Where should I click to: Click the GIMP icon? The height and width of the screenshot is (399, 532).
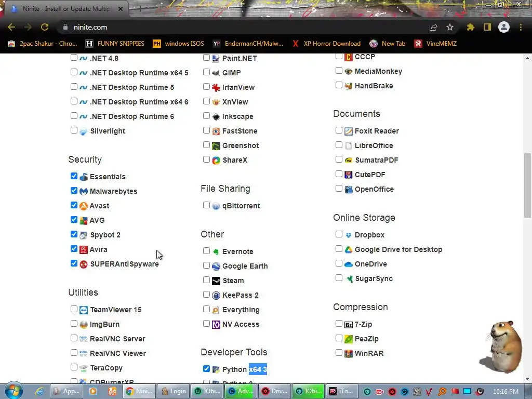click(216, 73)
